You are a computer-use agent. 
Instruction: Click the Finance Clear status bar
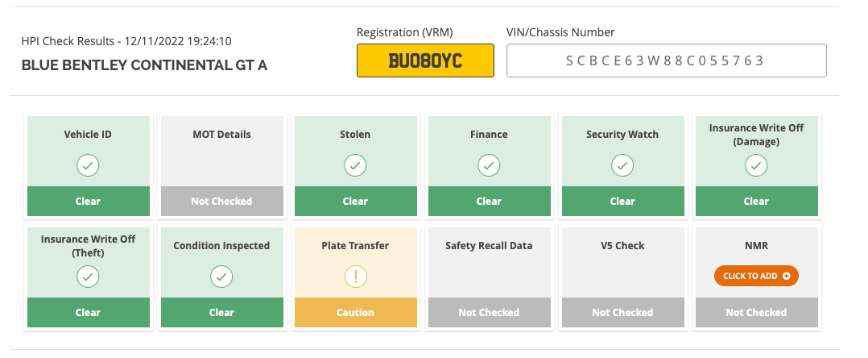click(x=489, y=201)
